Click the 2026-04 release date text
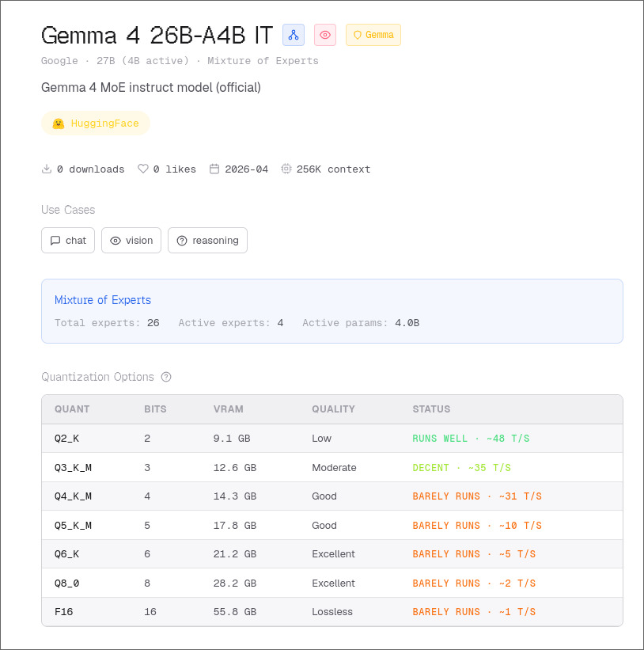Screen dimensions: 644x650 246,169
